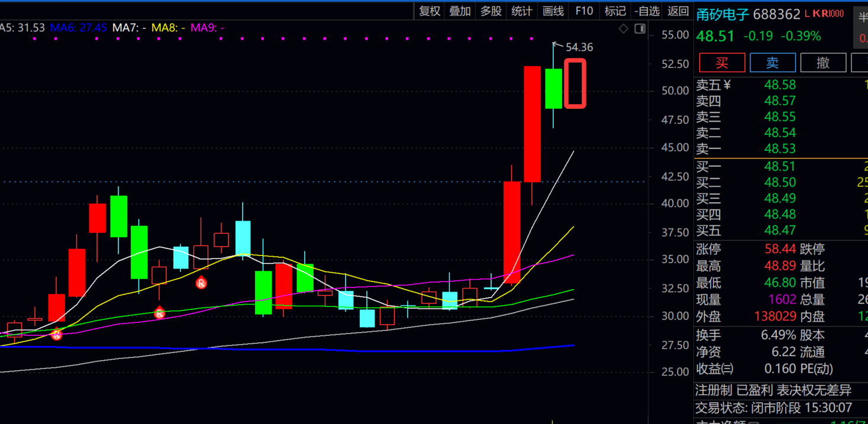868x424 pixels.
Task: Open the 复权 adjustment menu
Action: [430, 11]
